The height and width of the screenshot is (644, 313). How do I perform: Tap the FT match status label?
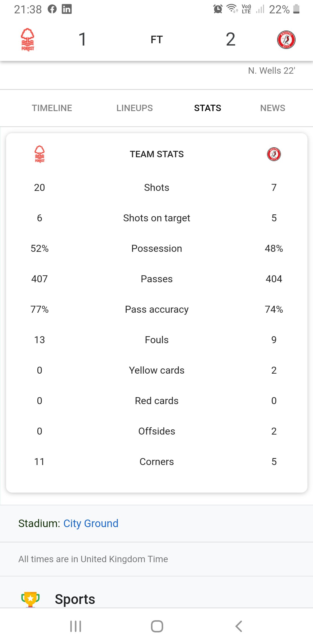[157, 39]
